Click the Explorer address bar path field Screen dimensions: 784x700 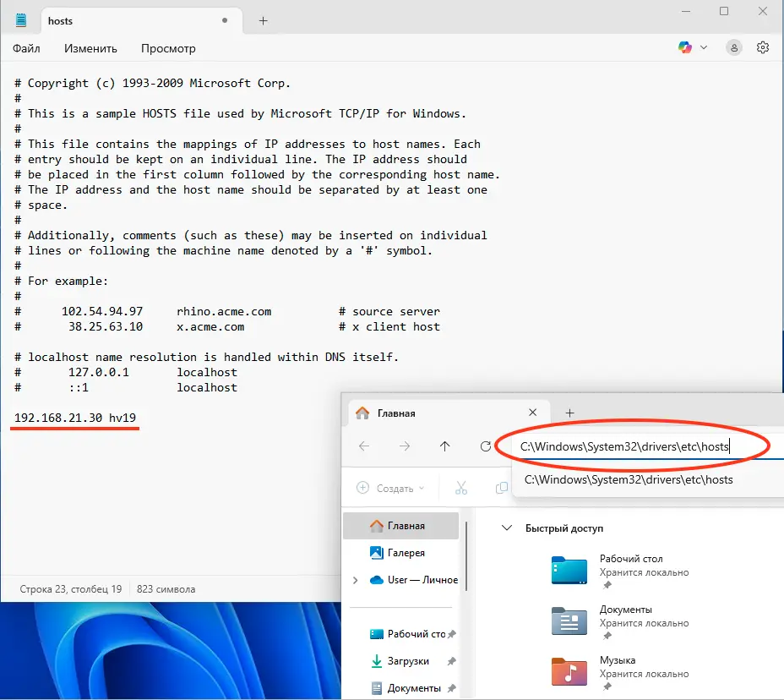point(647,446)
